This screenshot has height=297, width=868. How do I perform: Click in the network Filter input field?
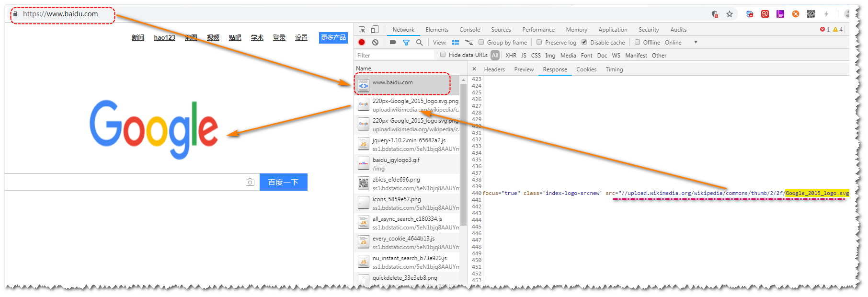(x=395, y=56)
